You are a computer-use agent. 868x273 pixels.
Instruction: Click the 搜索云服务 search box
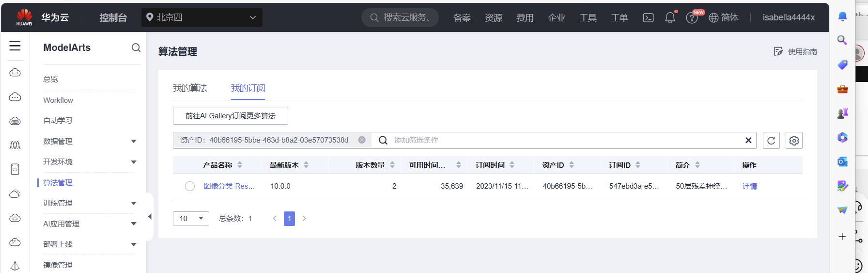click(400, 17)
